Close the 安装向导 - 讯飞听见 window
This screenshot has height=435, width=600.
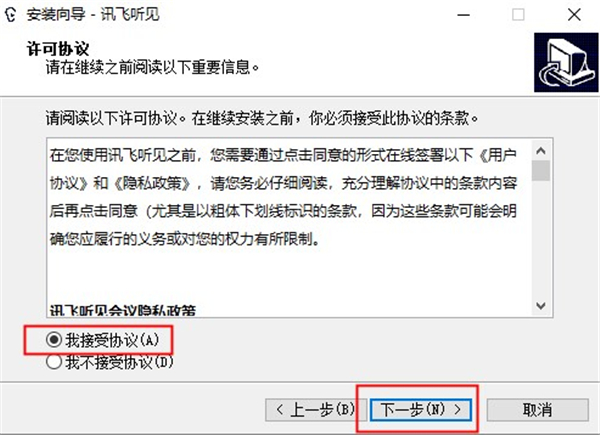point(574,15)
